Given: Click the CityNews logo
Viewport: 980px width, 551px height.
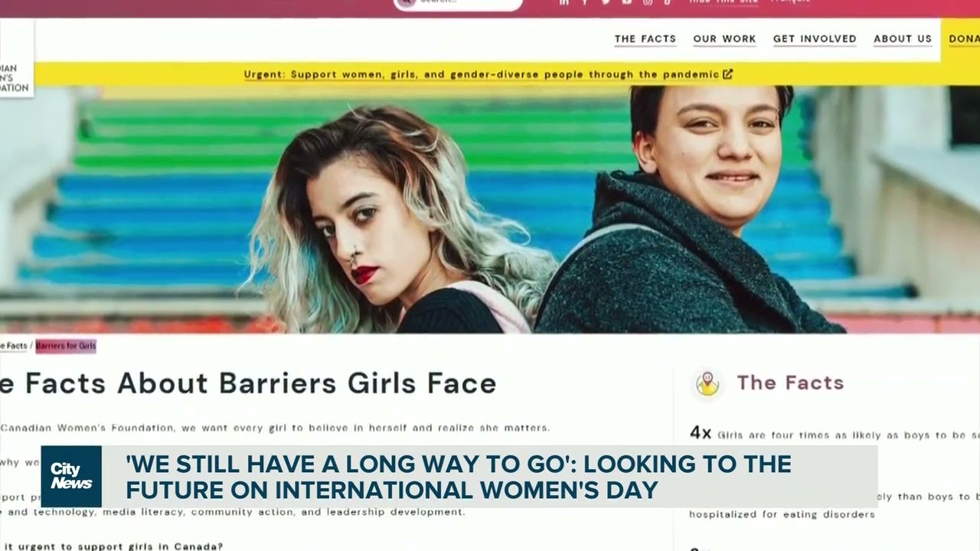Looking at the screenshot, I should pos(71,476).
